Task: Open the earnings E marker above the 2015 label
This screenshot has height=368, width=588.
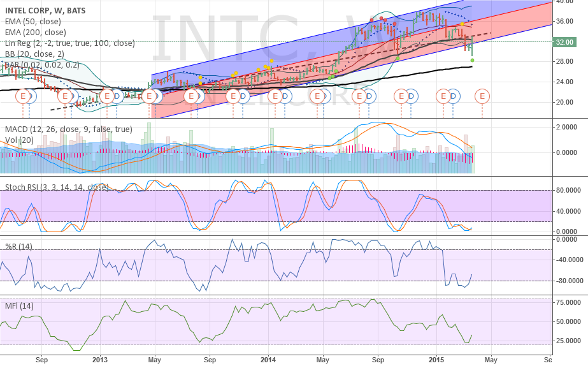Action: (443, 96)
